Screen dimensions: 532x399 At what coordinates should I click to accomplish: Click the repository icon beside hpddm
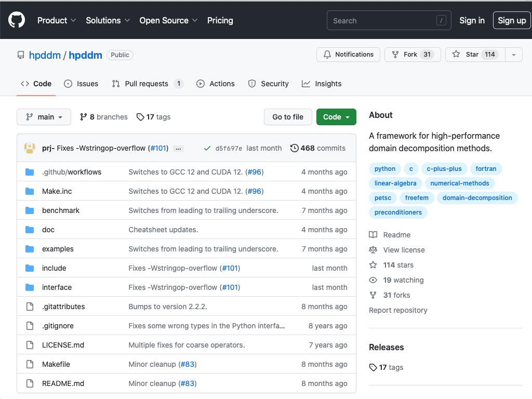click(21, 55)
